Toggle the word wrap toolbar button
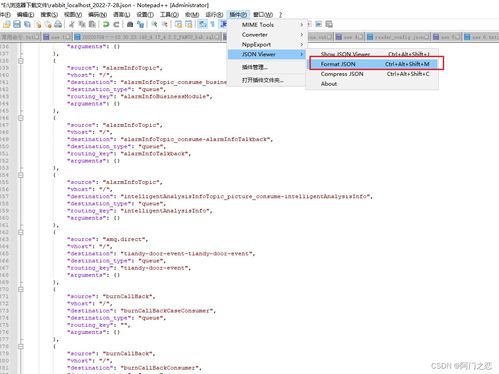This screenshot has height=374, width=499. tap(202, 24)
